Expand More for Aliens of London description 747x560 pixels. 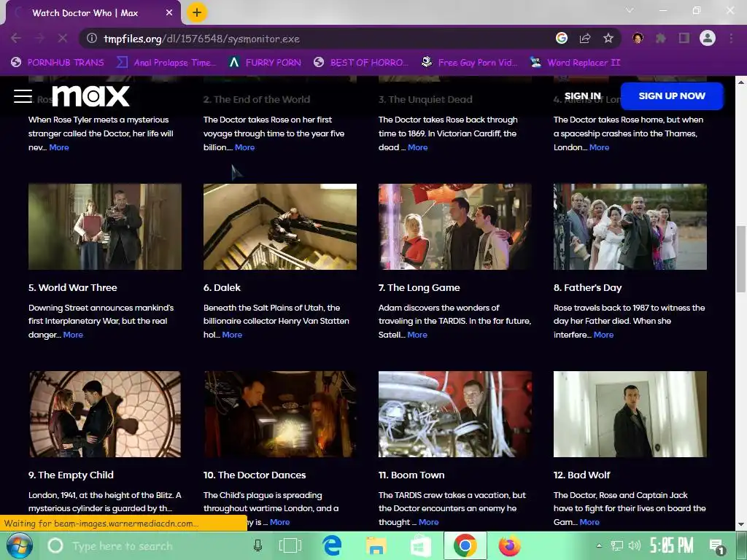tap(600, 147)
